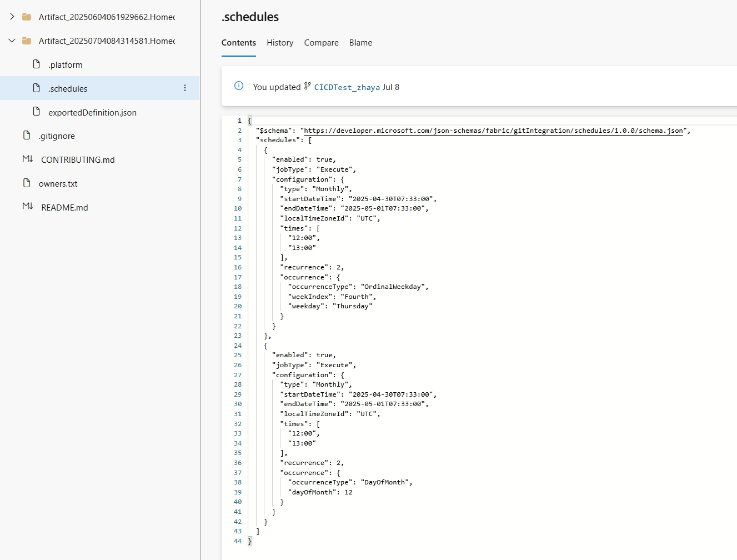Click line number 44 in gutter

[238, 541]
